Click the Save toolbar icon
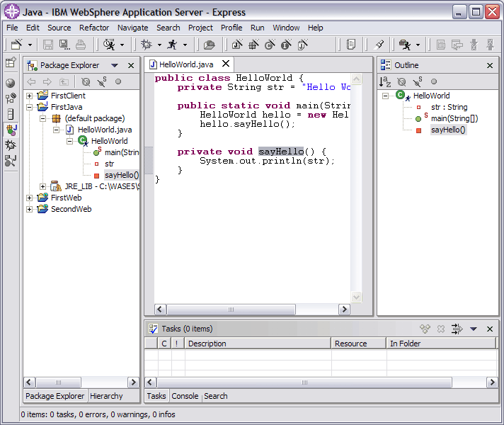This screenshot has width=504, height=425. (x=48, y=45)
